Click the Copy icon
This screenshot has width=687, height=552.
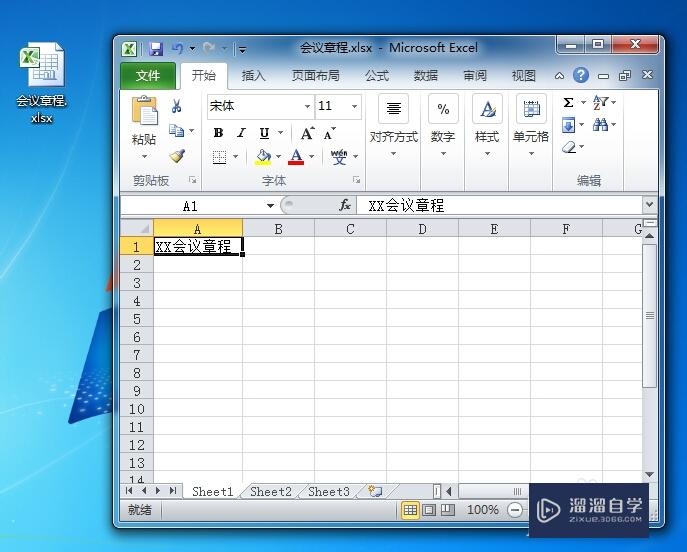click(x=177, y=131)
